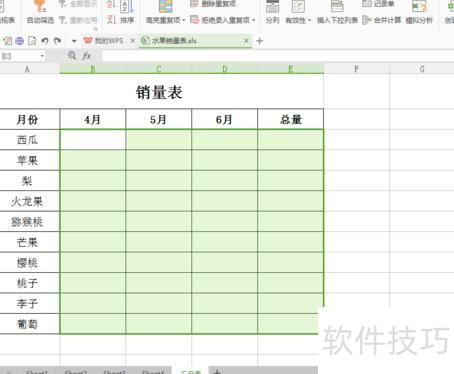The height and width of the screenshot is (374, 454).
Task: Expand the 高亮重复项 dropdown arrow
Action: click(x=184, y=20)
